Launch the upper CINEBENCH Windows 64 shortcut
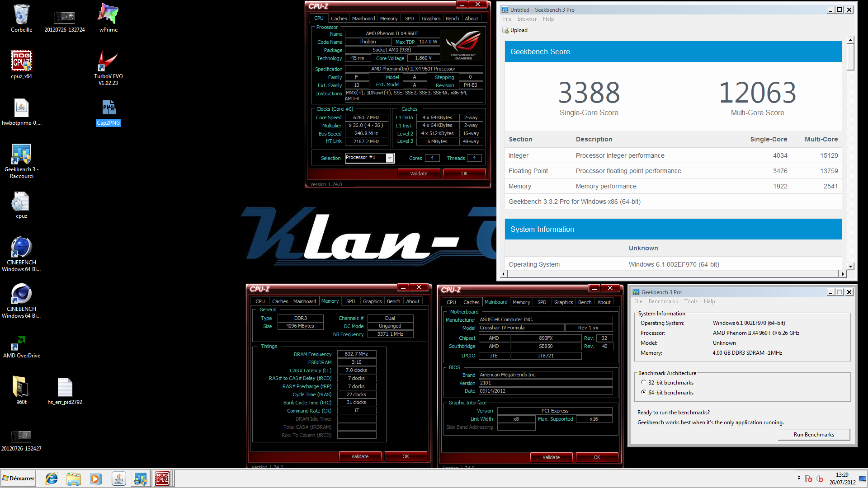The width and height of the screenshot is (868, 488). click(x=21, y=254)
